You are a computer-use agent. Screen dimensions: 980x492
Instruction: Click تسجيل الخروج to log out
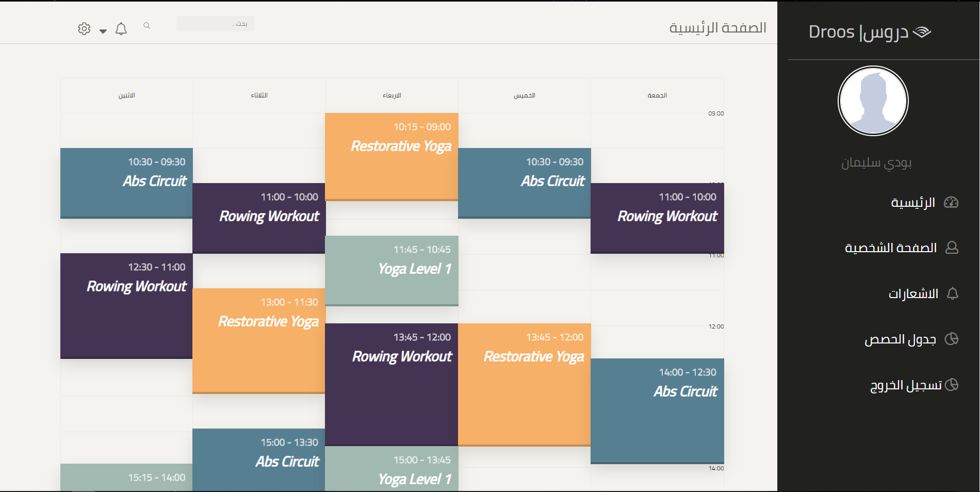[906, 385]
